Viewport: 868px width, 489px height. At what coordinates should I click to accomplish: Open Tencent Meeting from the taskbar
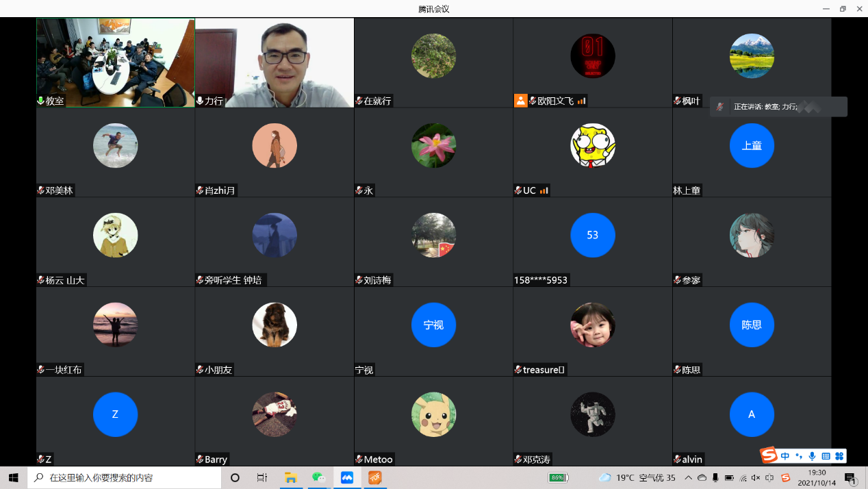pos(347,477)
